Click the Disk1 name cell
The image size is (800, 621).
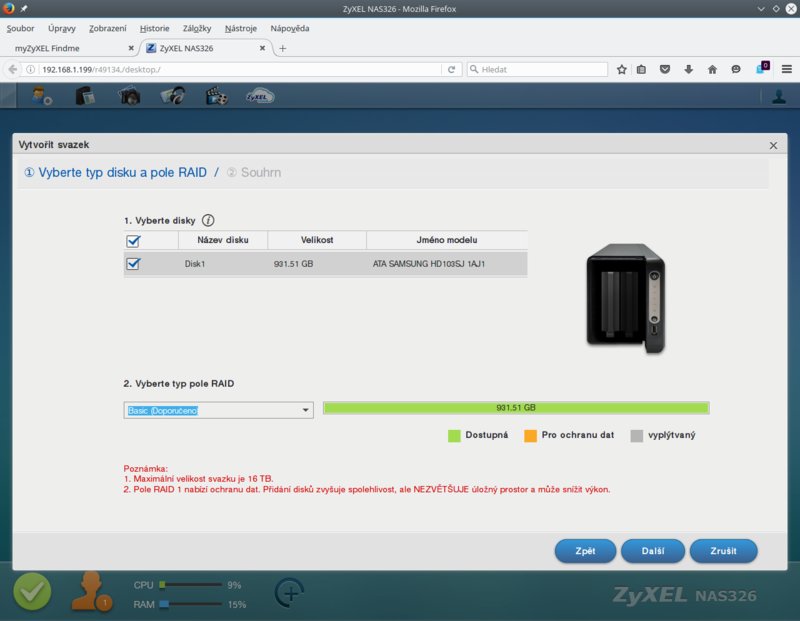tap(195, 264)
